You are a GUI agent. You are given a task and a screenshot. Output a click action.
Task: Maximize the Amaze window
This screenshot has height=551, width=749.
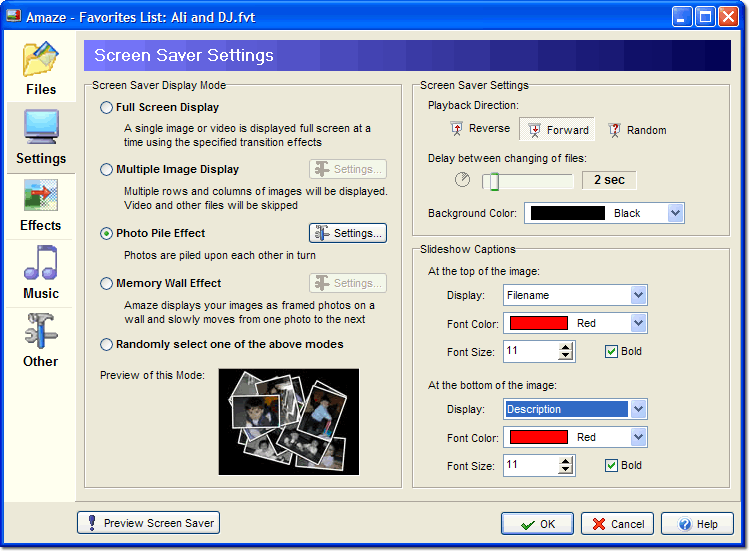coord(705,17)
